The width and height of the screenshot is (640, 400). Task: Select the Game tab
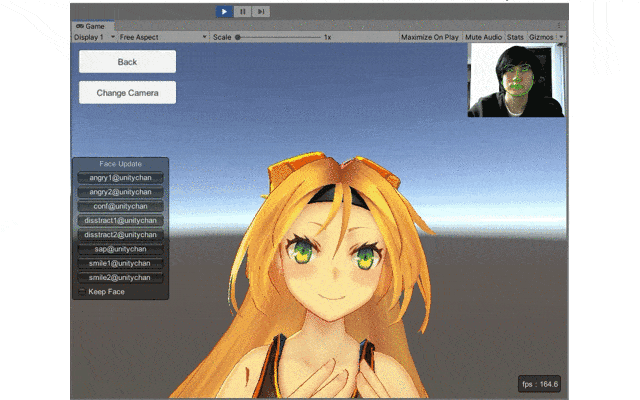[x=91, y=26]
